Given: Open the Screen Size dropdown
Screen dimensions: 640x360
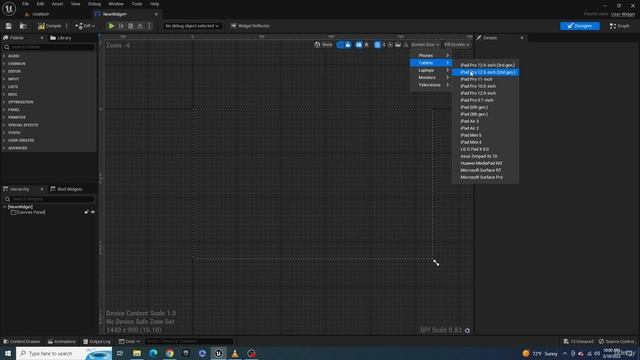Looking at the screenshot, I should 425,44.
